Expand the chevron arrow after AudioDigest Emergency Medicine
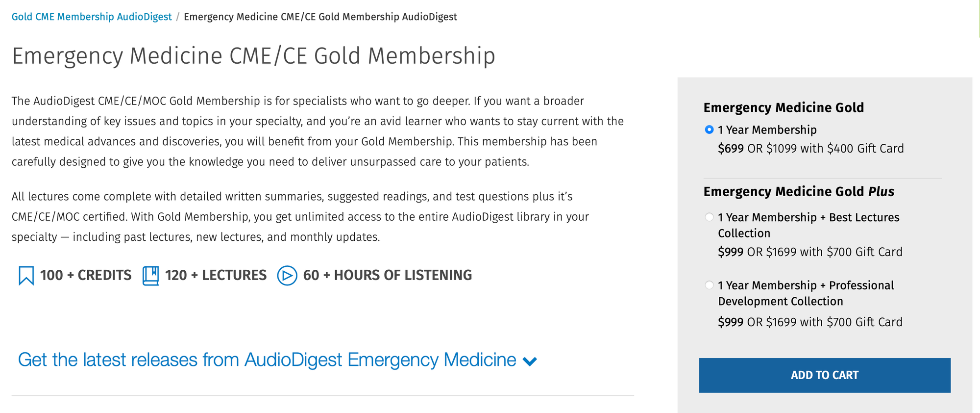The width and height of the screenshot is (980, 413). point(530,361)
